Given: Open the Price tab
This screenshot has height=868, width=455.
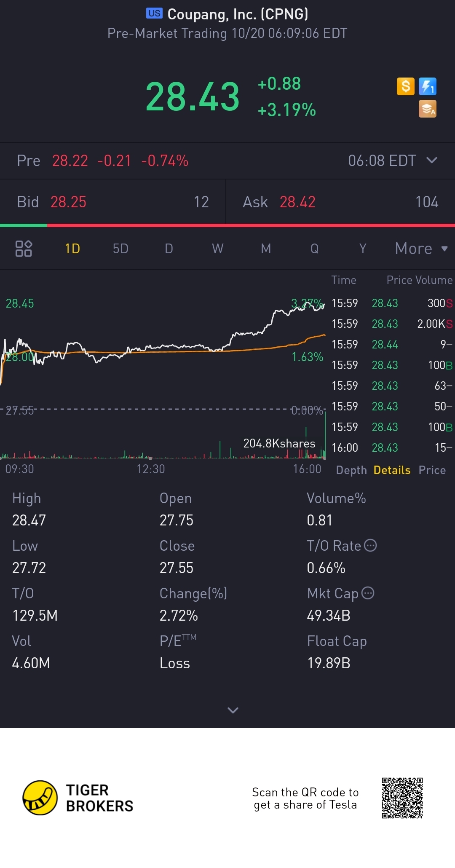Looking at the screenshot, I should (x=432, y=470).
